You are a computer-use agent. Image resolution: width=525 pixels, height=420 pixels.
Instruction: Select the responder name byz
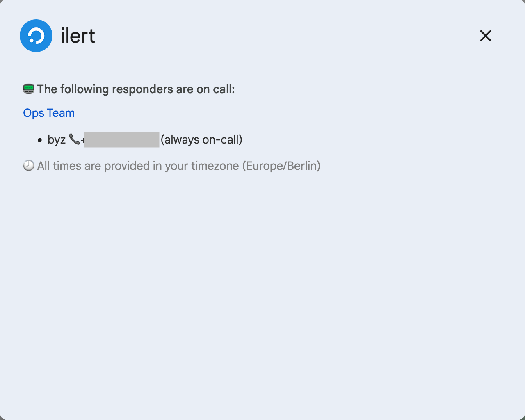coord(57,140)
